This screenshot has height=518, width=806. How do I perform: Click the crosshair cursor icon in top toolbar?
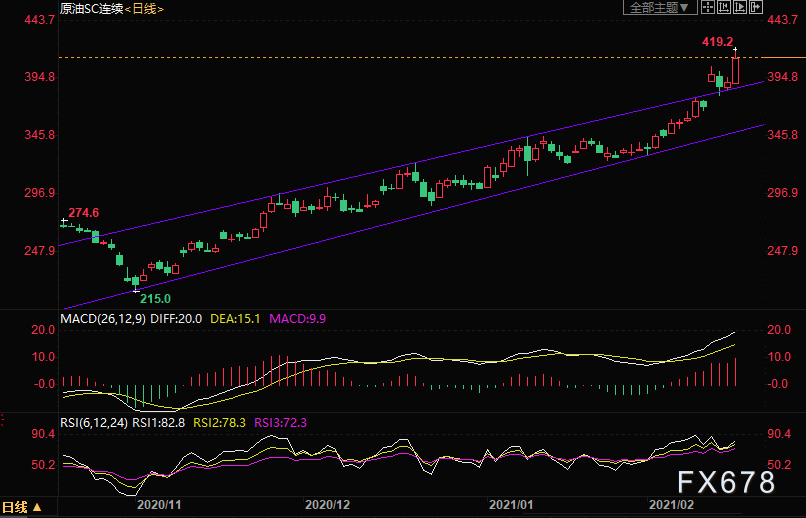pyautogui.click(x=707, y=8)
